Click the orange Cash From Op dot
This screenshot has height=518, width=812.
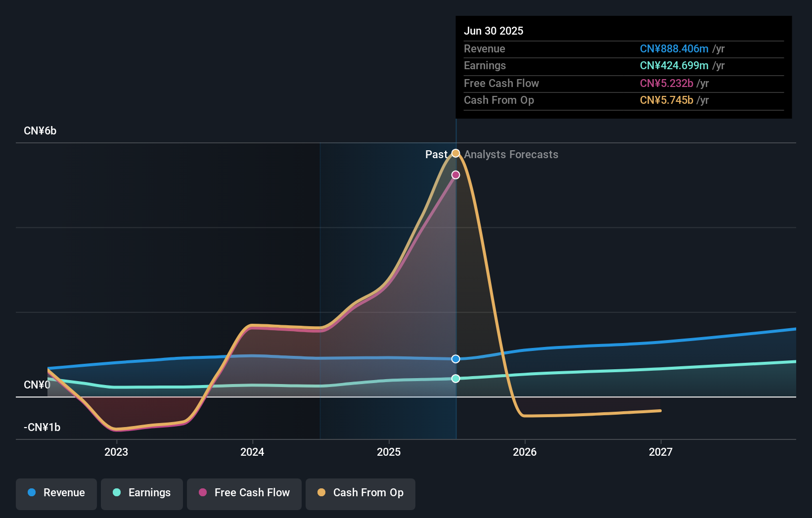click(x=321, y=492)
